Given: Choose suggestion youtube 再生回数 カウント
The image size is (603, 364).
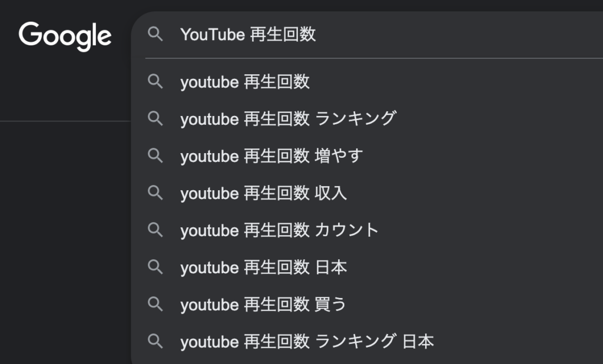Looking at the screenshot, I should tap(367, 230).
